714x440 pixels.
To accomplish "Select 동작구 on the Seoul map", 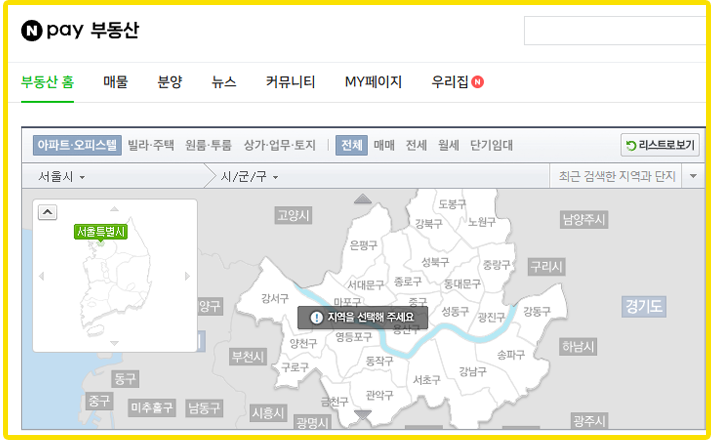I will pyautogui.click(x=379, y=361).
